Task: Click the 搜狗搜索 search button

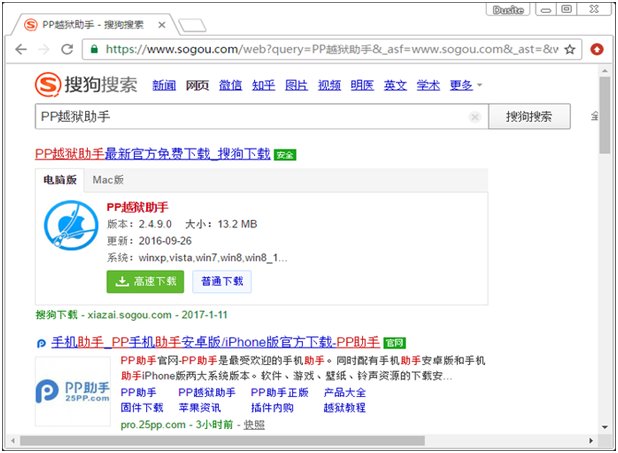Action: [529, 117]
